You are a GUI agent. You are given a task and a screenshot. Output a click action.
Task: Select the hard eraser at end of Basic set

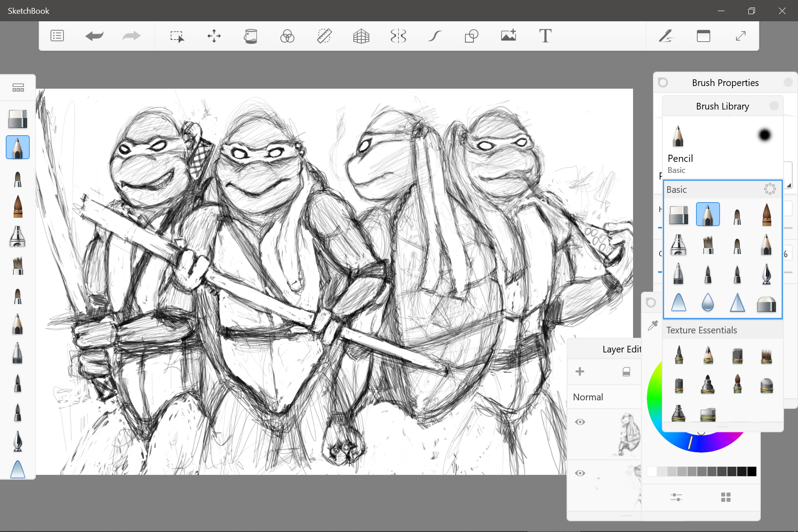[x=767, y=304]
